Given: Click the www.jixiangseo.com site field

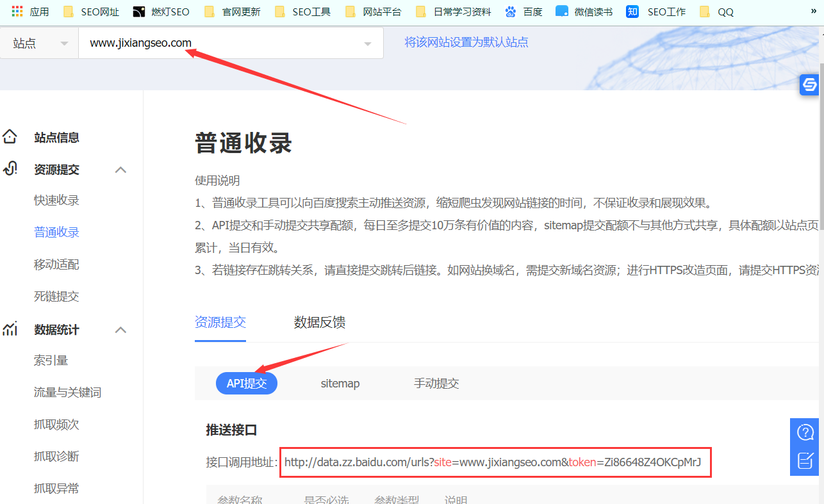Looking at the screenshot, I should 231,43.
